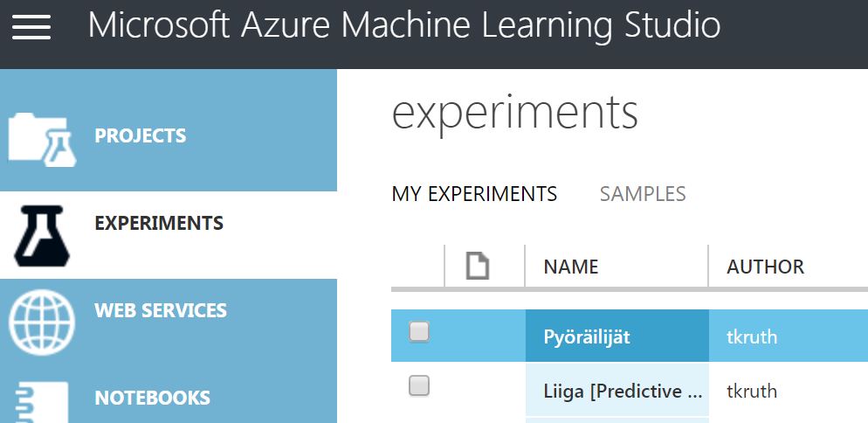This screenshot has height=423, width=868.
Task: Open the Liiga [Predictive ... experiment
Action: (623, 391)
